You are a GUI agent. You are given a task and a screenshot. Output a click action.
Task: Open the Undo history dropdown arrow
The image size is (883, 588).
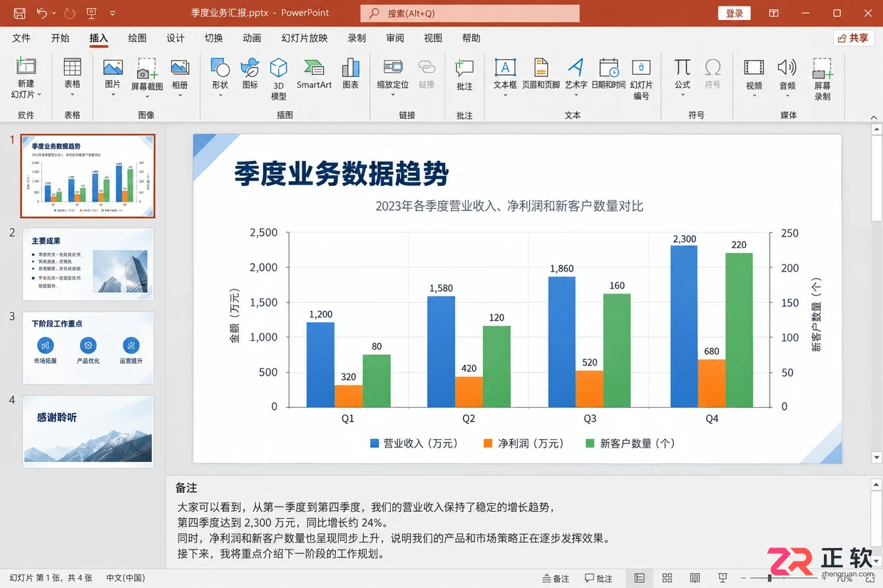pyautogui.click(x=54, y=14)
